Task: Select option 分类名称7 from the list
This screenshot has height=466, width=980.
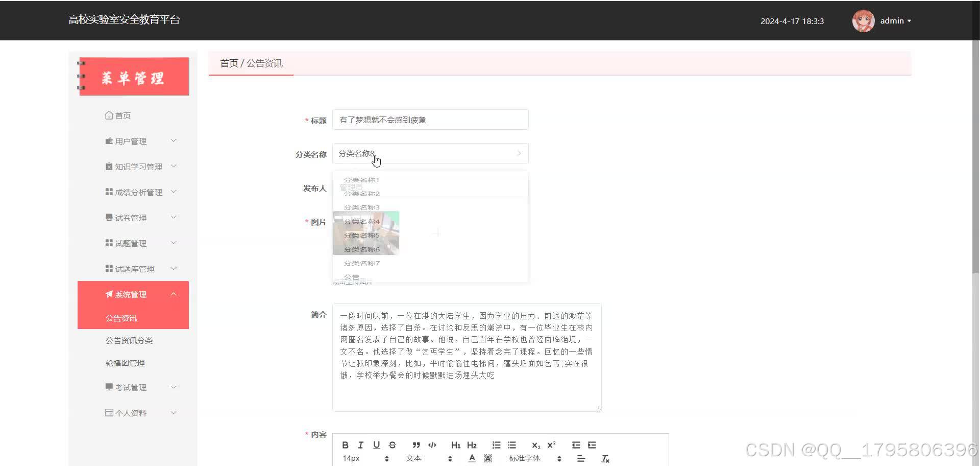Action: click(x=430, y=263)
